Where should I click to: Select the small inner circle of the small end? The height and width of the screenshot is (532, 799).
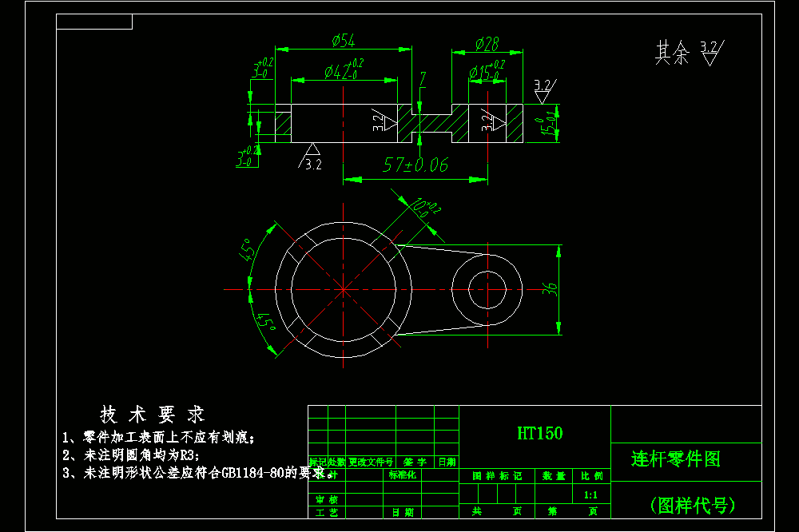tap(487, 289)
